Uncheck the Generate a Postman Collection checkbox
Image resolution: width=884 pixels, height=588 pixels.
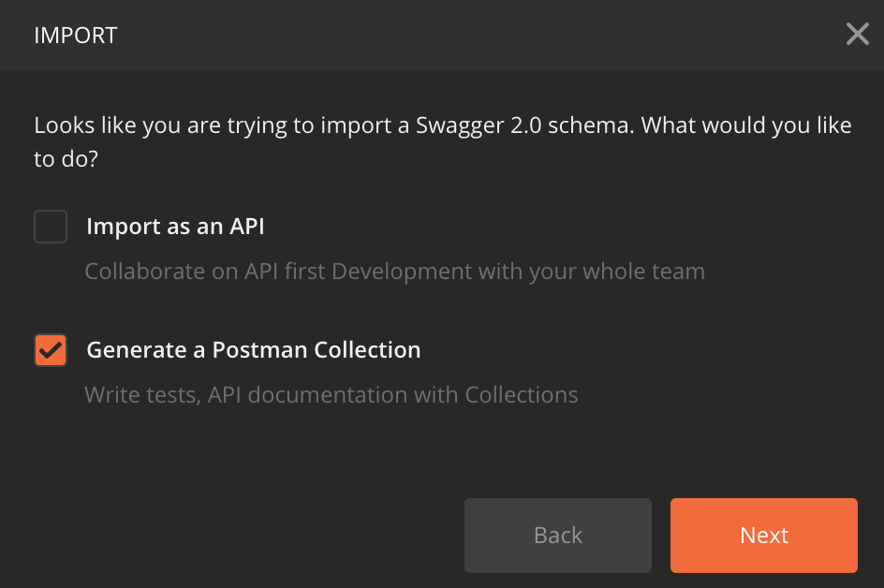pyautogui.click(x=51, y=350)
